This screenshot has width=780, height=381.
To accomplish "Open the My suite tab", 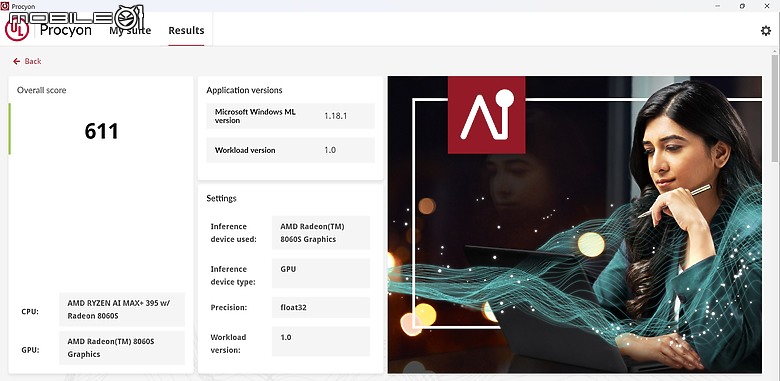I will (x=130, y=30).
